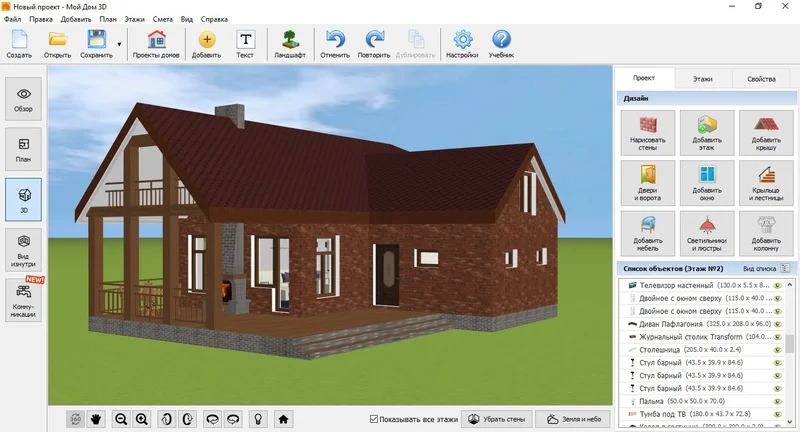Click the object list scrollbar thumb

(x=790, y=344)
